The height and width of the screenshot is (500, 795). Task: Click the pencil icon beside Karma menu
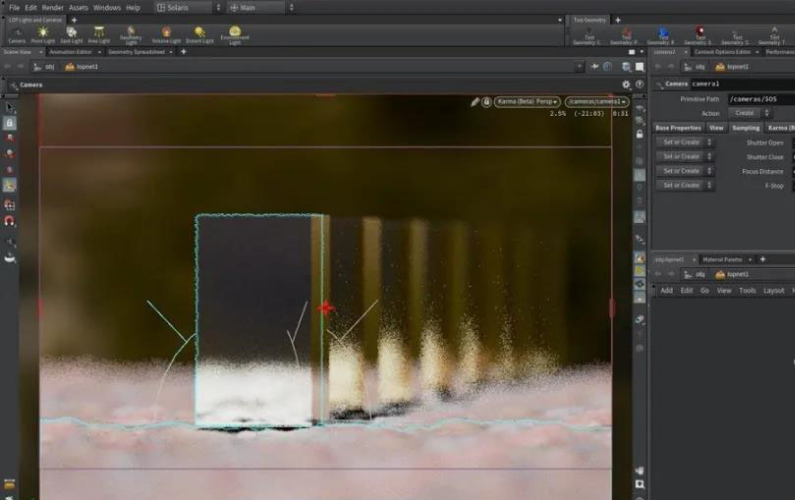[x=475, y=102]
